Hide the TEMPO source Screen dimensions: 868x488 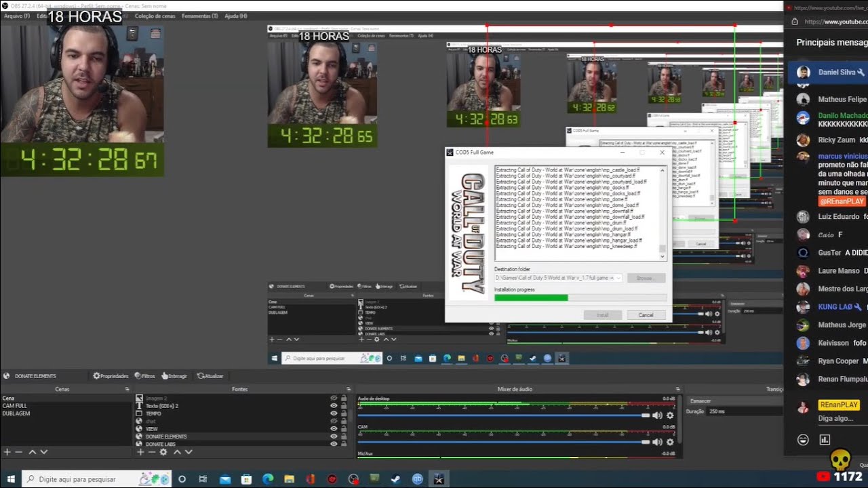pos(334,413)
